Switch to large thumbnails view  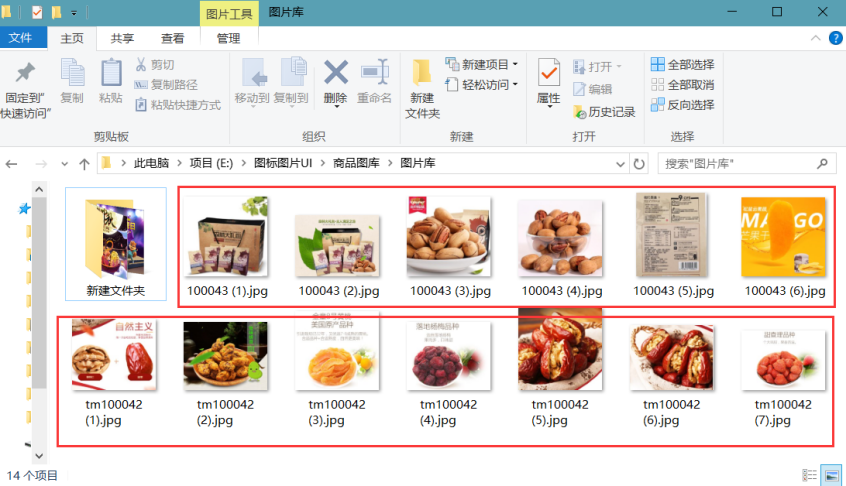click(830, 475)
